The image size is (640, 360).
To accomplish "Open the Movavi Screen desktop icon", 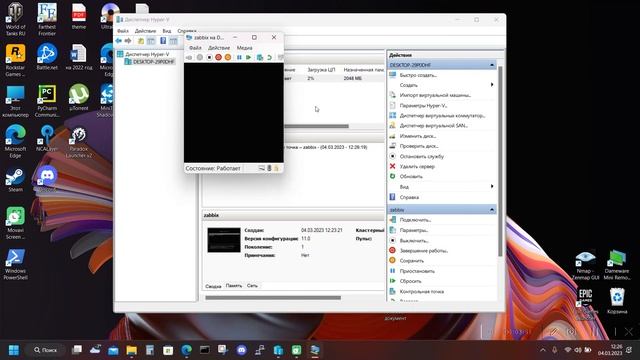I will pos(16,223).
